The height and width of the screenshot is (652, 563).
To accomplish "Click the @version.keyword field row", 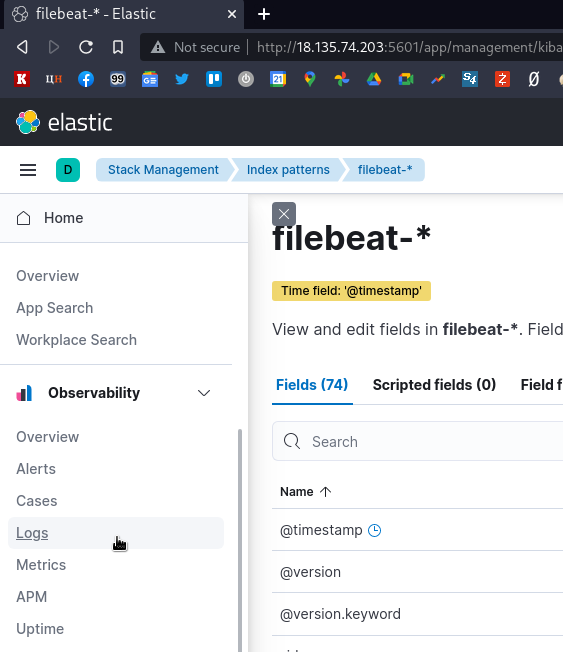I will 417,614.
